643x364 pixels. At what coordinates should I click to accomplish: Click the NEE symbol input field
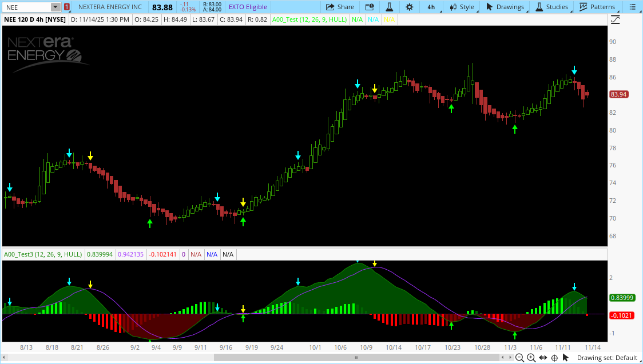pos(26,7)
